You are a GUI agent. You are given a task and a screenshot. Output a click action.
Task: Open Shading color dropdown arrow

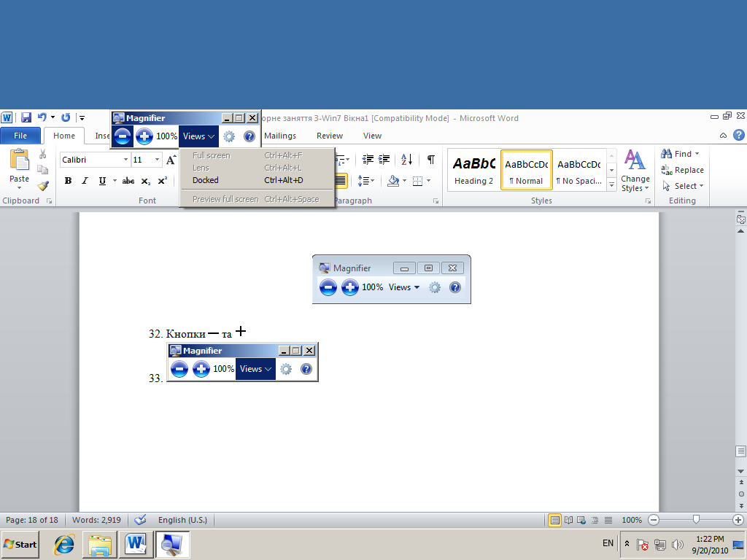(404, 181)
